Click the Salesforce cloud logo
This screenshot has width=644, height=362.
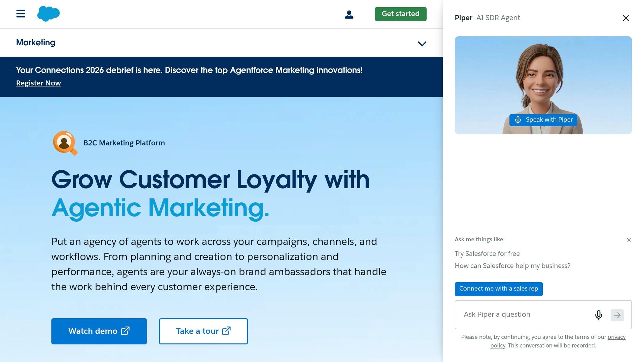coord(48,14)
